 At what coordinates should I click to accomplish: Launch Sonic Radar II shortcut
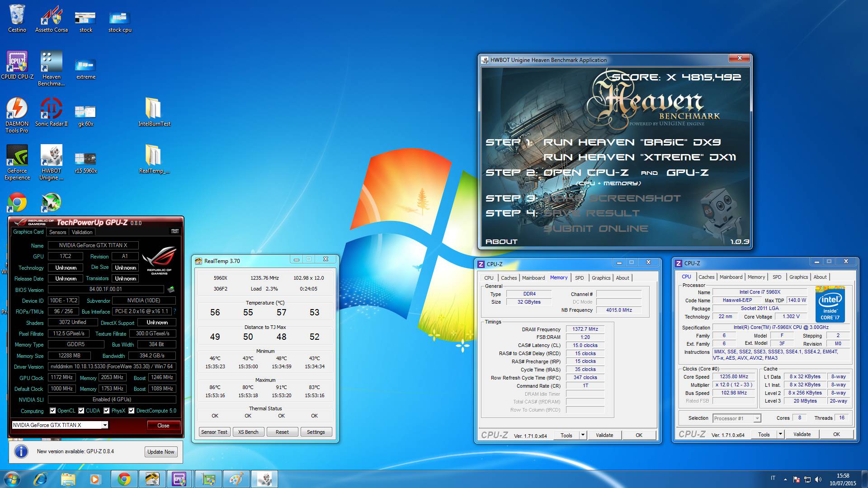[52, 113]
